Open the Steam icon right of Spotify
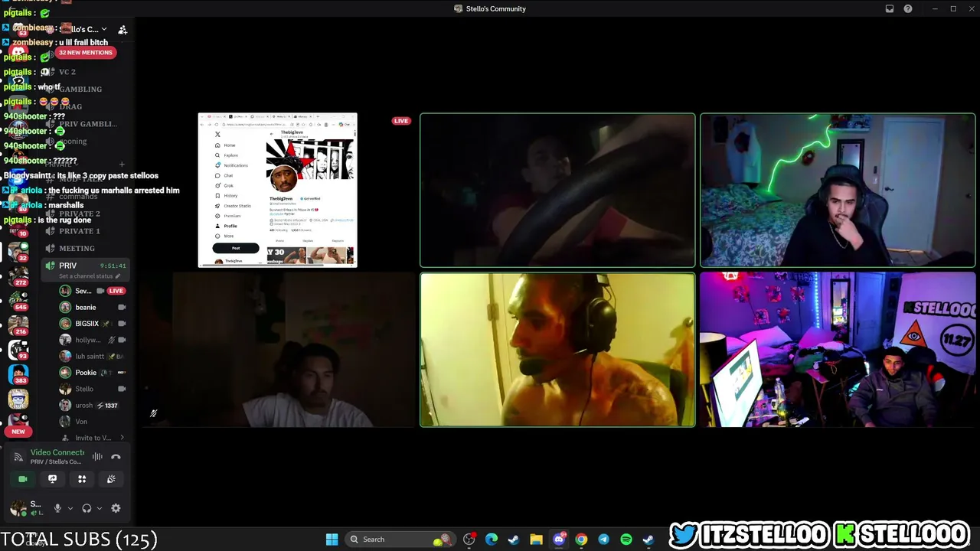980x551 pixels. [648, 540]
